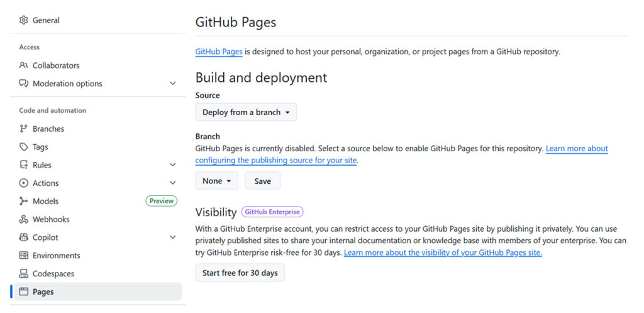
Task: Expand the Rules submenu chevron
Action: click(x=173, y=165)
